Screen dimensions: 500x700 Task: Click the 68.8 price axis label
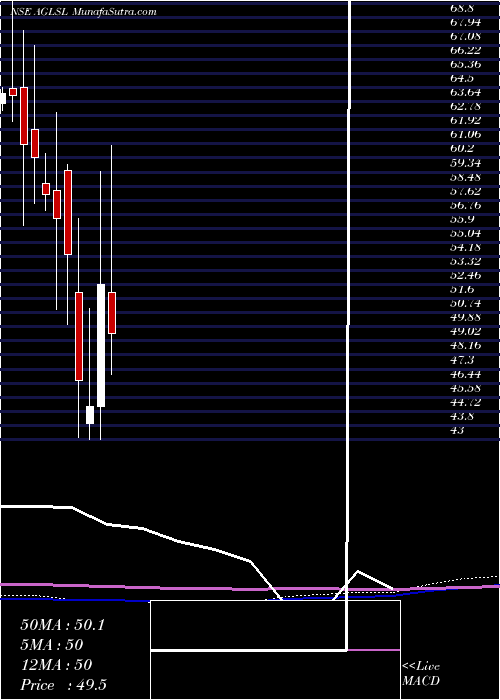[x=463, y=8]
